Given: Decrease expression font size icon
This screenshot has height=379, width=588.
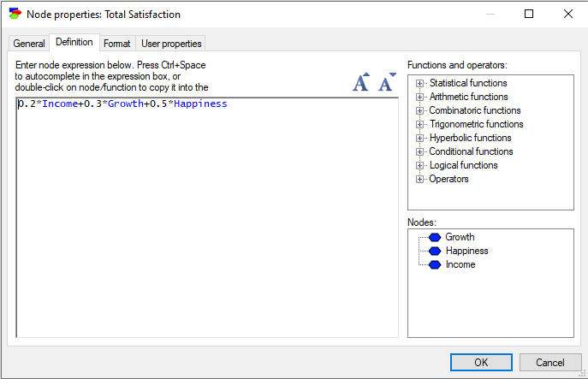Looking at the screenshot, I should 387,82.
